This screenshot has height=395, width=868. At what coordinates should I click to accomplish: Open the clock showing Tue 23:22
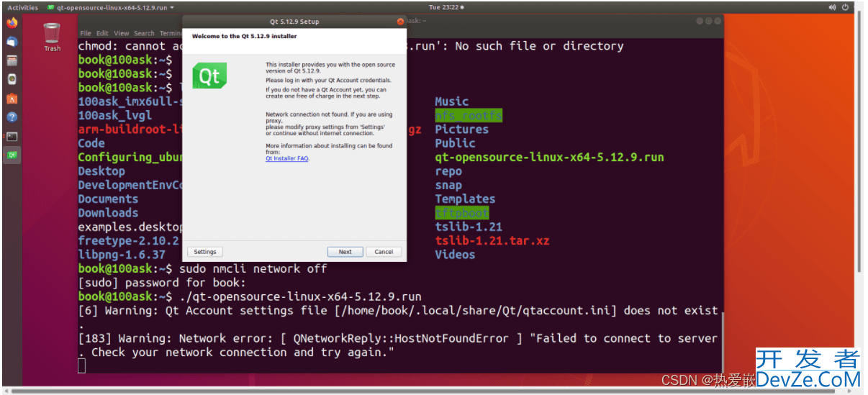446,7
